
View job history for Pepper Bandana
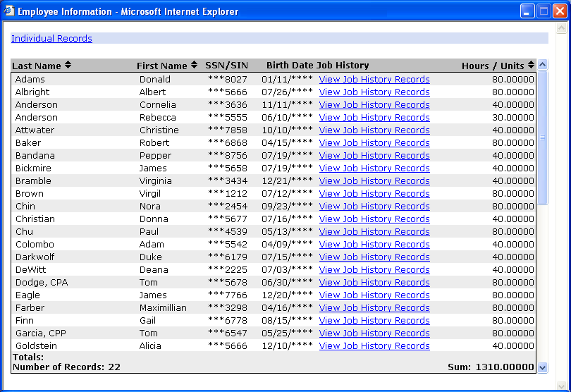tap(374, 156)
